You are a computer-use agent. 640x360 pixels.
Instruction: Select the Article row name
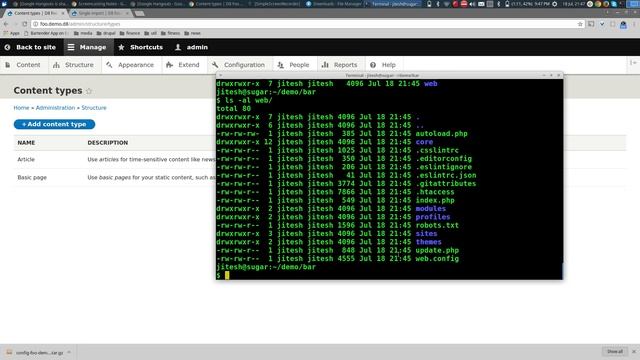pyautogui.click(x=26, y=160)
